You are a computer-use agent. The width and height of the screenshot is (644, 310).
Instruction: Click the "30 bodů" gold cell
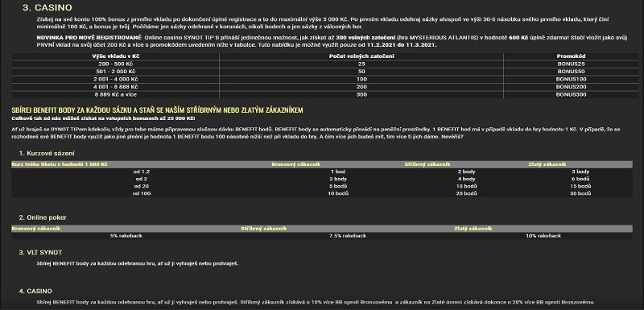(580, 193)
